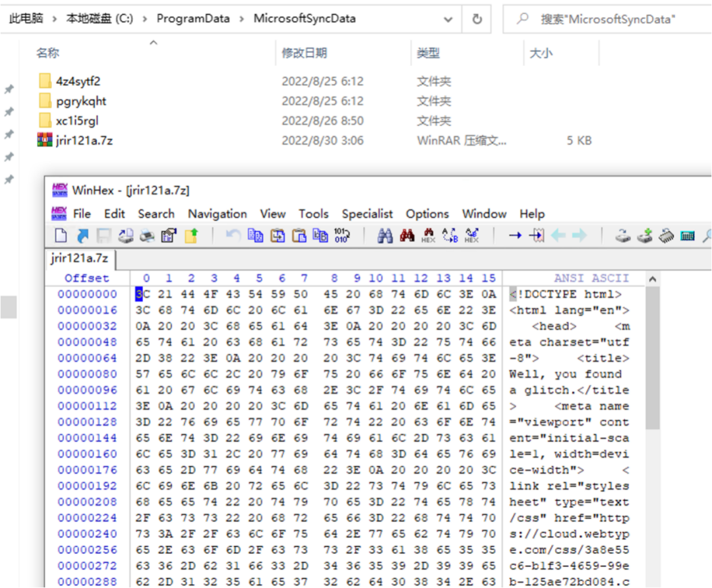The height and width of the screenshot is (588, 712).
Task: Click the 2022/8/30 3:06 date cell
Action: tap(322, 140)
